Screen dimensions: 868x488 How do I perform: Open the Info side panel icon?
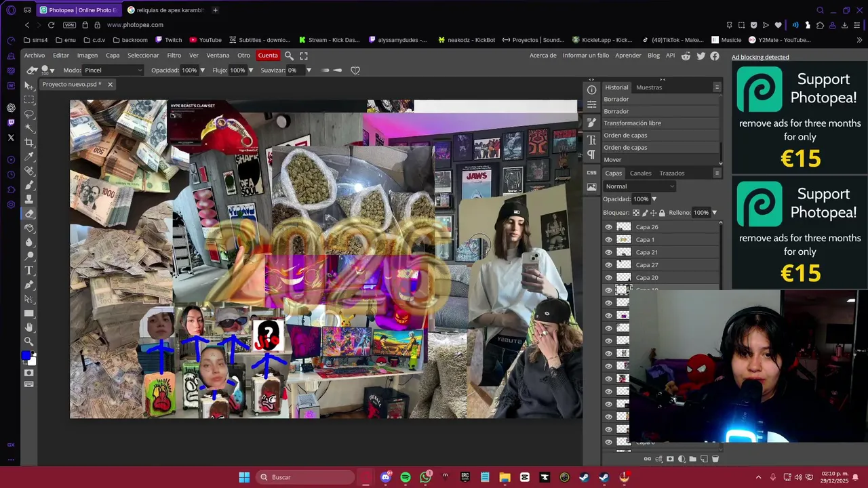tap(591, 89)
